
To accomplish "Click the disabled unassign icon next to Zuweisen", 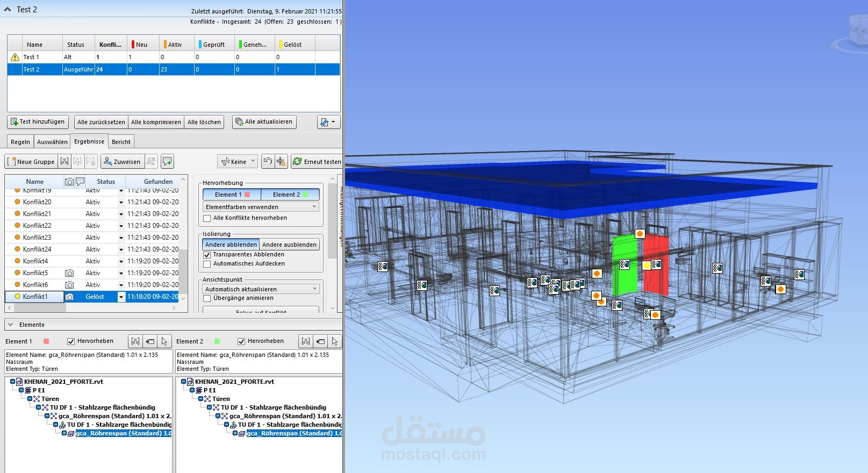I will [x=151, y=161].
